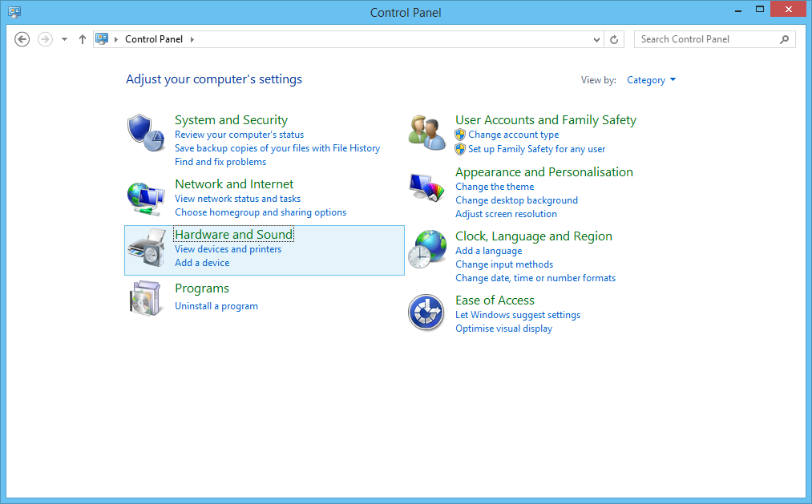The image size is (812, 504).
Task: Click the Network and Internet globe icon
Action: (x=146, y=196)
